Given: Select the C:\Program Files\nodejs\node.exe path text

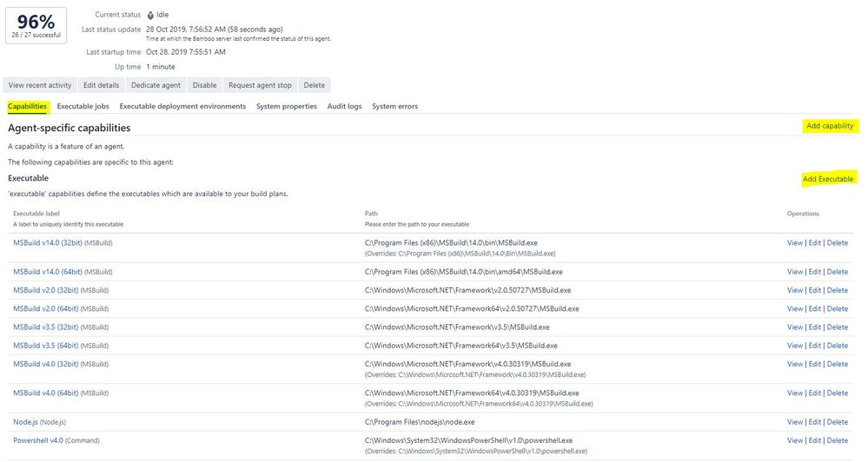Looking at the screenshot, I should [x=420, y=422].
